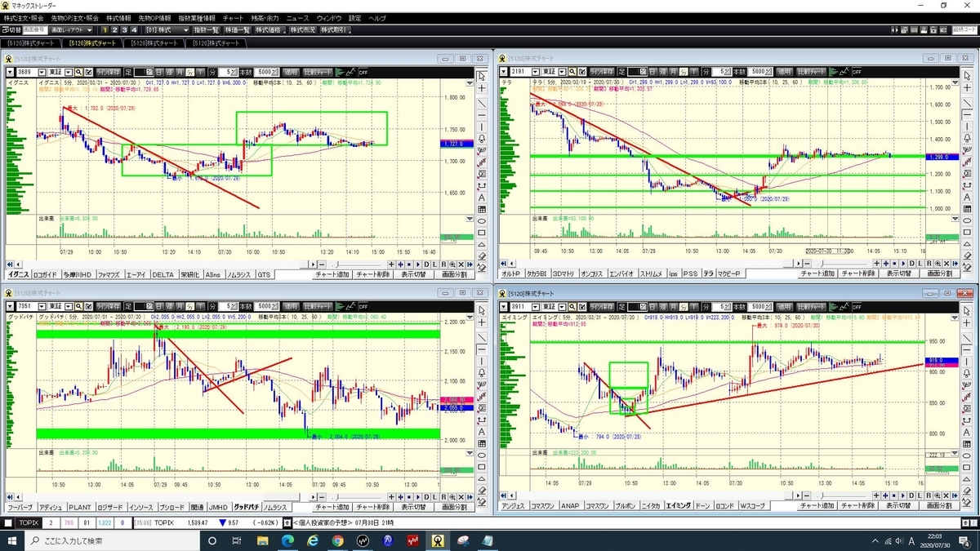This screenshot has width=980, height=551.
Task: Open stock code 3911 dropdown arrow
Action: click(535, 306)
